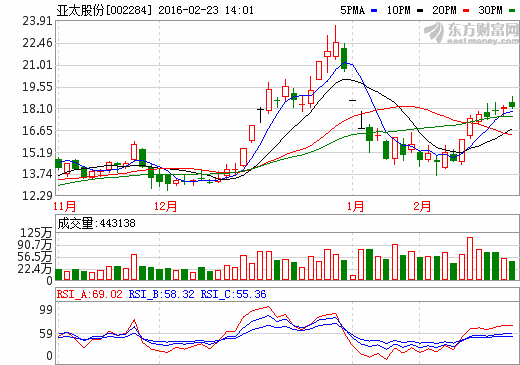Click the RSI_C:55.36 indicator label
This screenshot has height=365, width=520.
tap(233, 294)
